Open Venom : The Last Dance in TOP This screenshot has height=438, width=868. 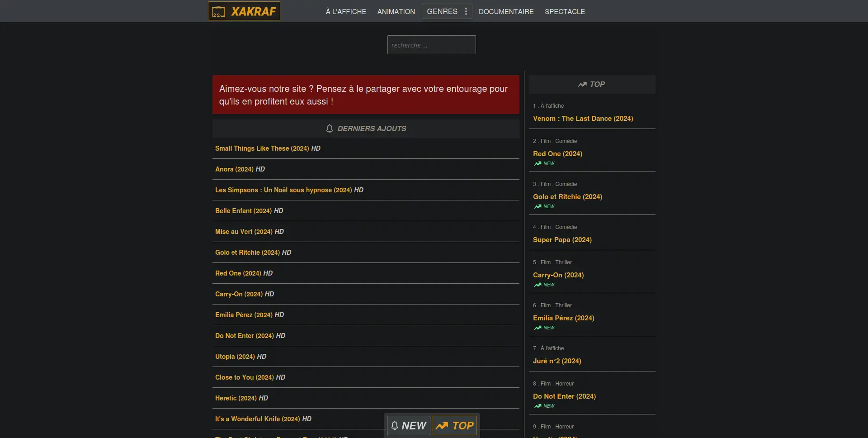click(x=583, y=119)
